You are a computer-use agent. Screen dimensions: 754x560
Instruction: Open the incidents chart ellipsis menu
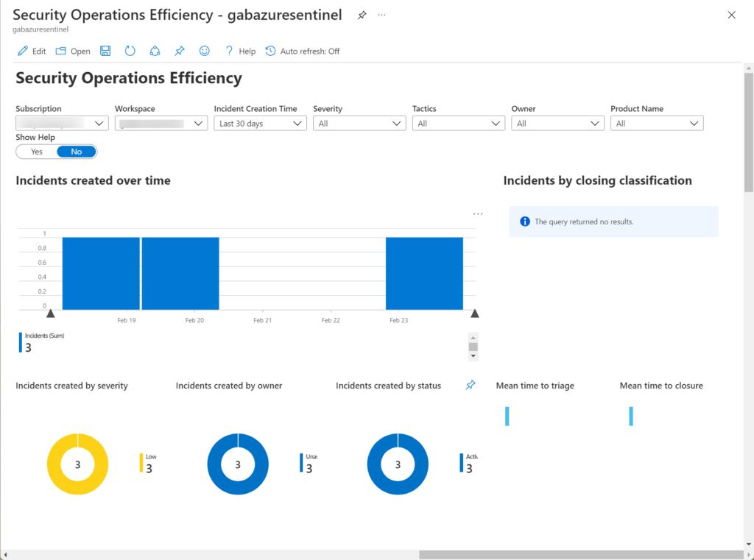pyautogui.click(x=477, y=214)
